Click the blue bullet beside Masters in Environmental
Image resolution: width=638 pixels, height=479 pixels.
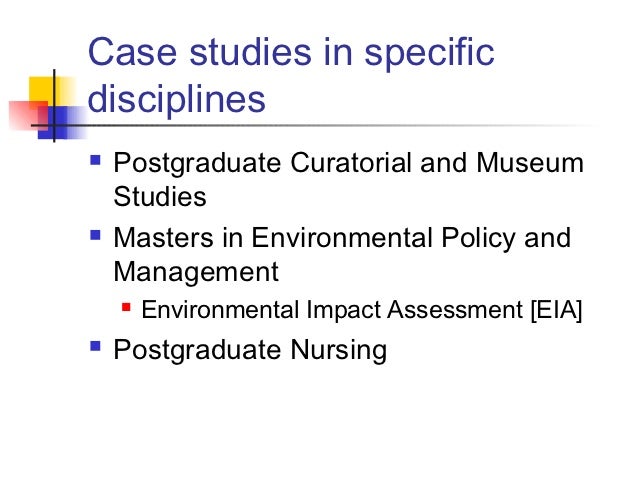pos(95,235)
